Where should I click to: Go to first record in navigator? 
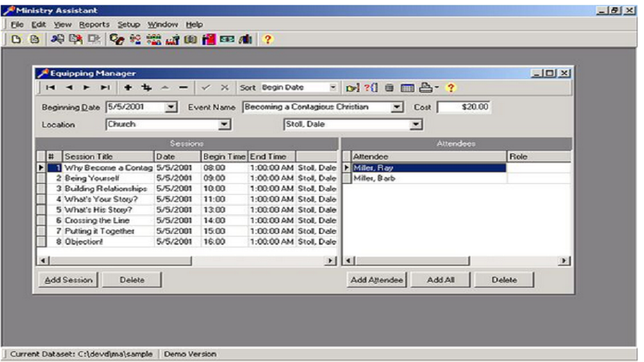[50, 88]
